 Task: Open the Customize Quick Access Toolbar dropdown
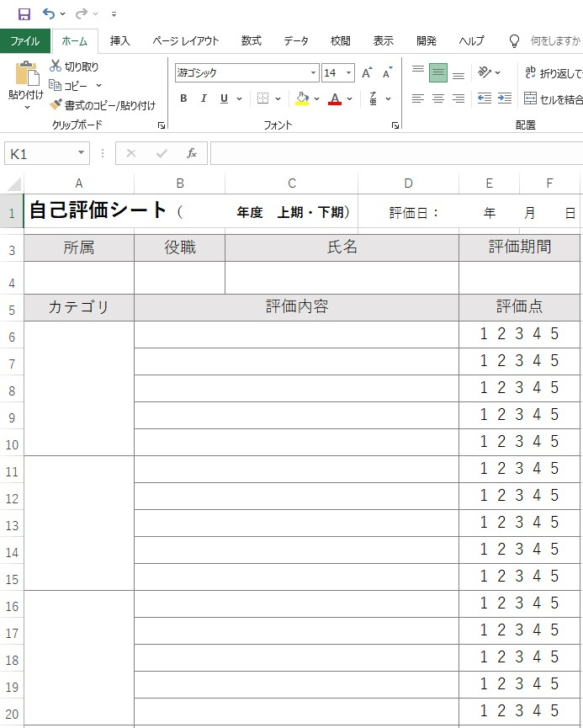click(x=114, y=14)
